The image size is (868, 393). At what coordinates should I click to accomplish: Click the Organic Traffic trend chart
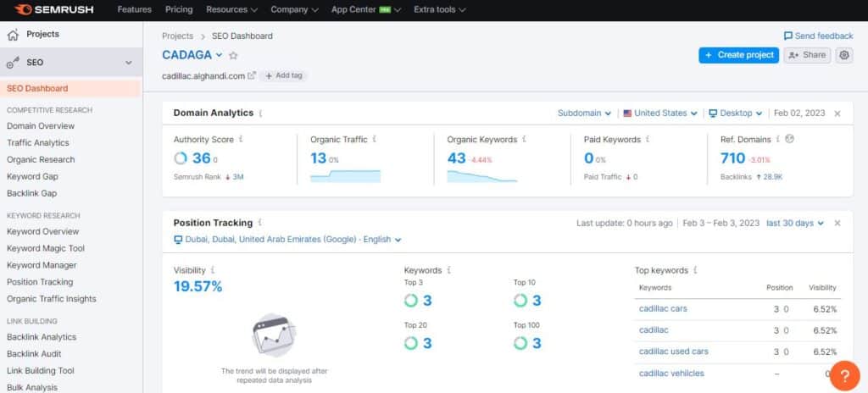(346, 176)
